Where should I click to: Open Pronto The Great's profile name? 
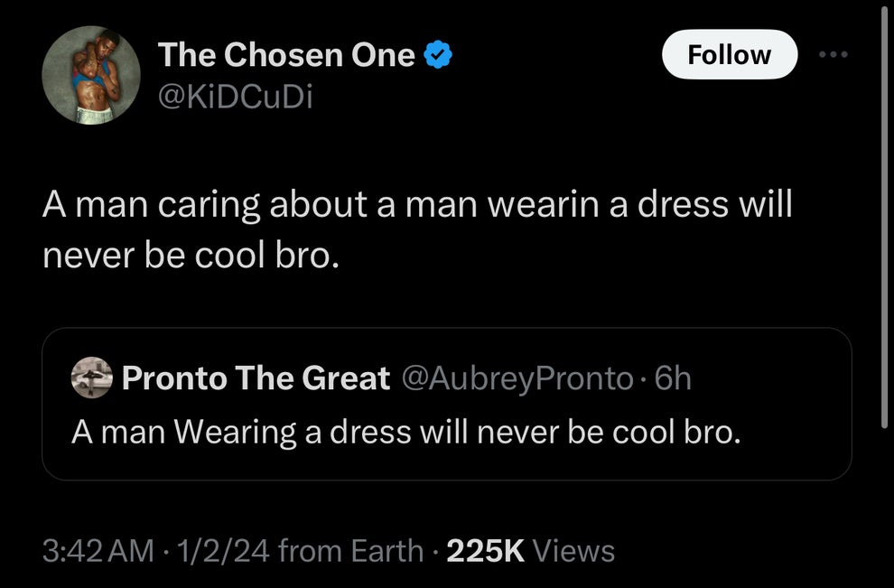point(256,378)
